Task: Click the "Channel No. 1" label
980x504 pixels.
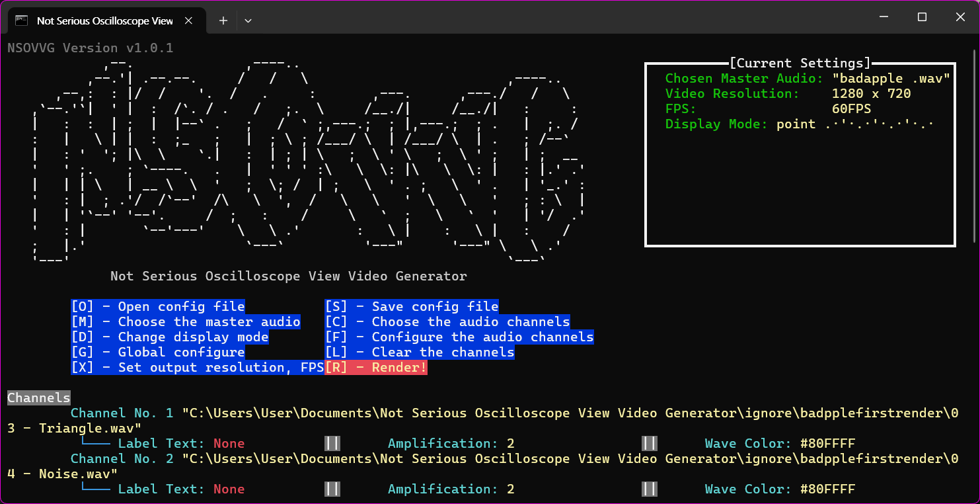Action: pyautogui.click(x=122, y=413)
